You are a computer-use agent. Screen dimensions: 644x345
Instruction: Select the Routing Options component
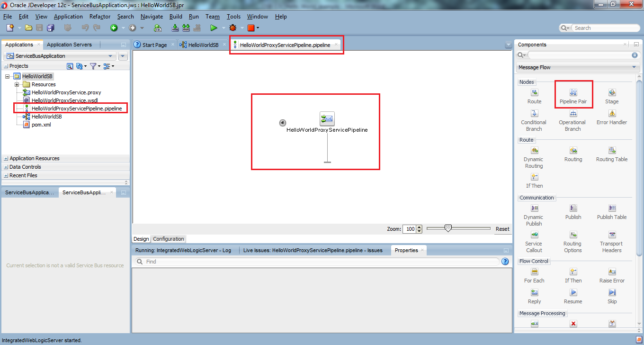click(572, 242)
